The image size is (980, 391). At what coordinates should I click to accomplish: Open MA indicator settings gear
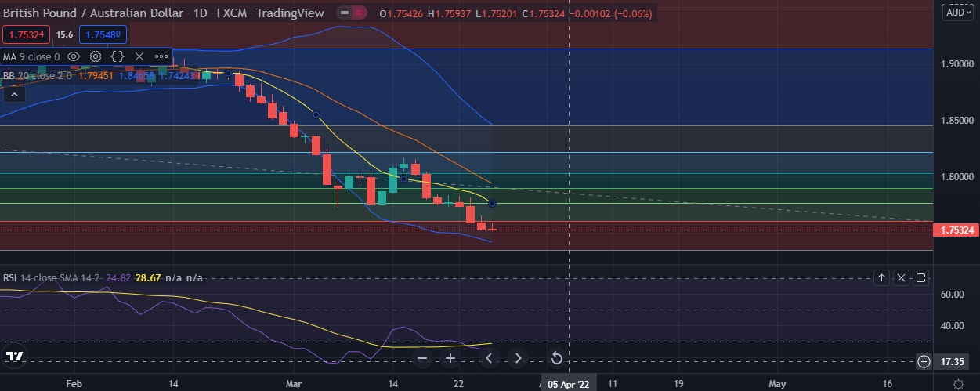click(x=96, y=56)
